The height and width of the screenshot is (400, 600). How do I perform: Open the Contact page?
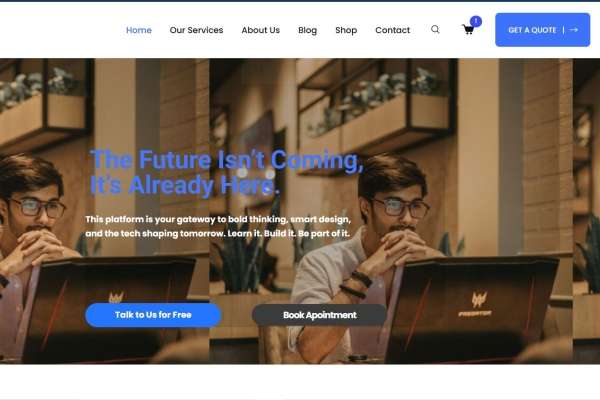coord(392,30)
